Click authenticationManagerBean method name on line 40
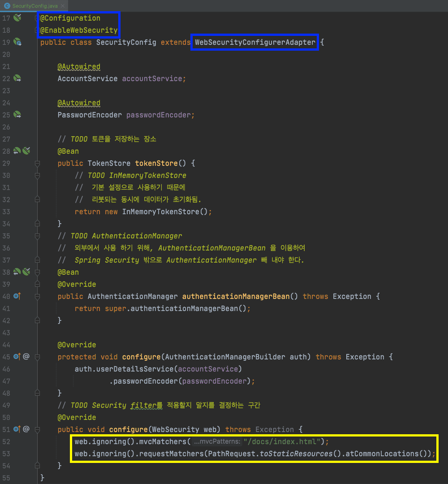Screen dimensions: 448x484 pyautogui.click(x=236, y=296)
